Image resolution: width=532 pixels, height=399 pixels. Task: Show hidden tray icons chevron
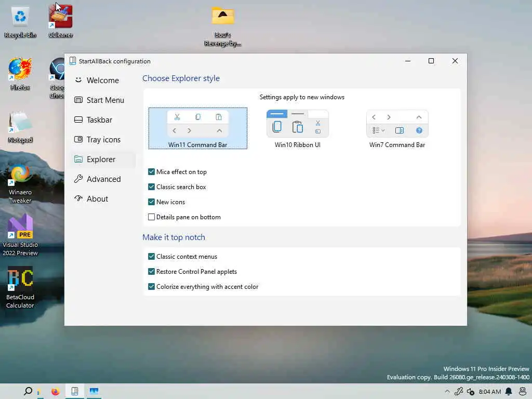click(x=447, y=392)
